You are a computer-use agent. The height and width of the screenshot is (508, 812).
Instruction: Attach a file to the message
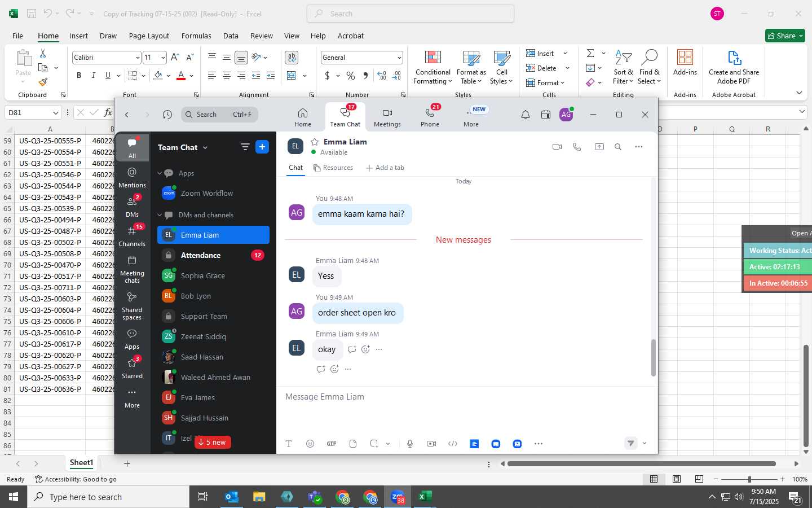pyautogui.click(x=353, y=444)
